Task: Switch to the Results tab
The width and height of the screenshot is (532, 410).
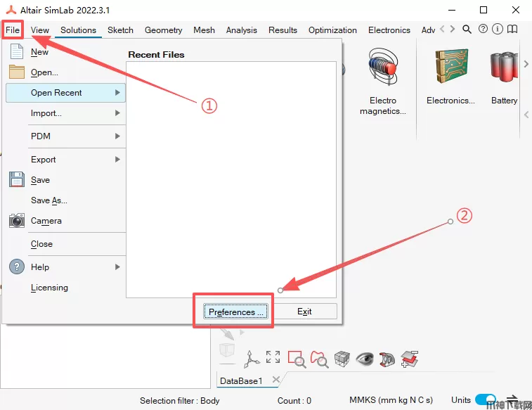Action: point(283,30)
